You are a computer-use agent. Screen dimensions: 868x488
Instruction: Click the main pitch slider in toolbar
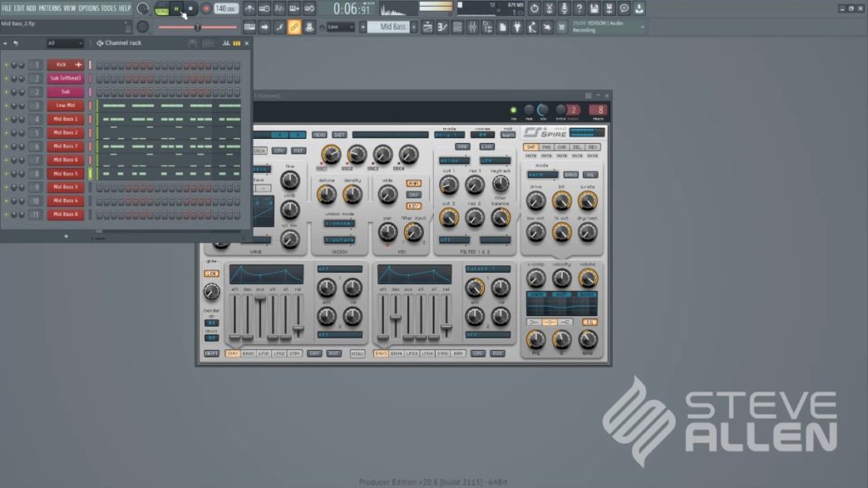[x=198, y=27]
